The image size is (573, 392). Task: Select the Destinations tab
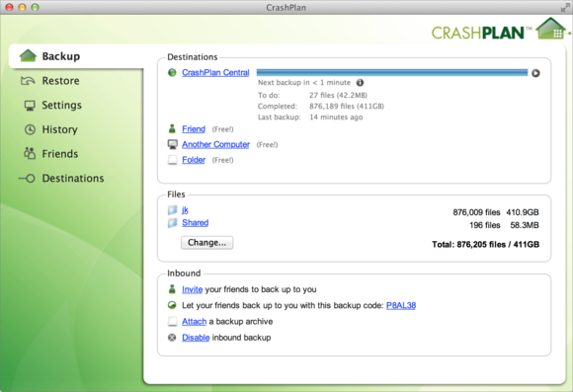73,179
